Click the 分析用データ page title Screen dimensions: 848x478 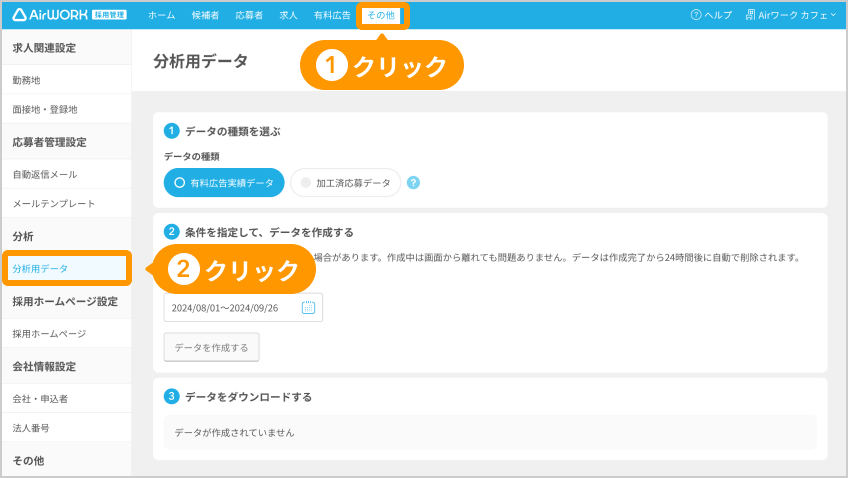(201, 61)
